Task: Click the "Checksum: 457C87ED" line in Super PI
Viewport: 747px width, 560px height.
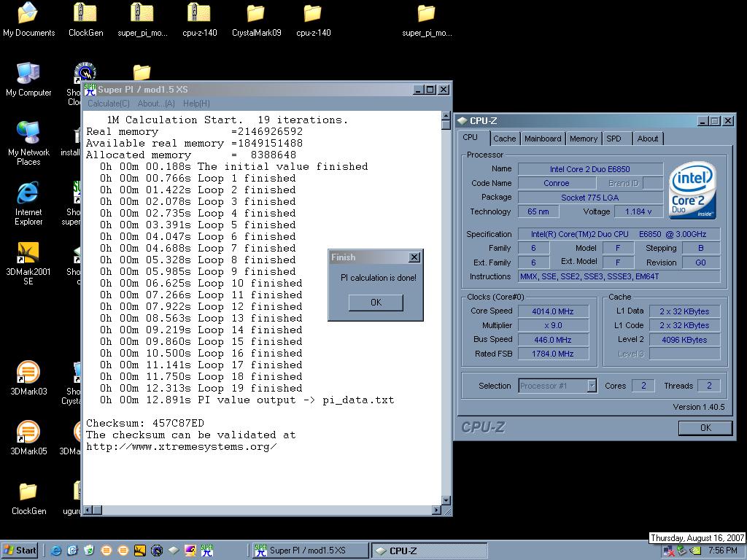Action: 145,423
